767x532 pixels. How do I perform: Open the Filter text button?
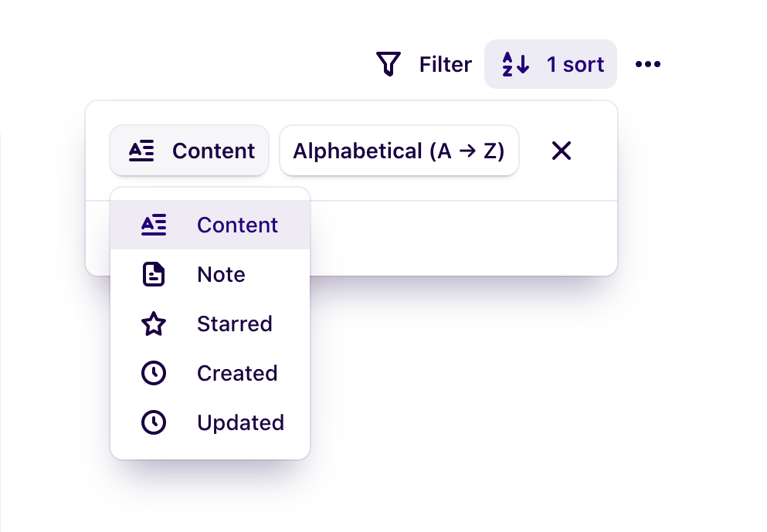[445, 64]
